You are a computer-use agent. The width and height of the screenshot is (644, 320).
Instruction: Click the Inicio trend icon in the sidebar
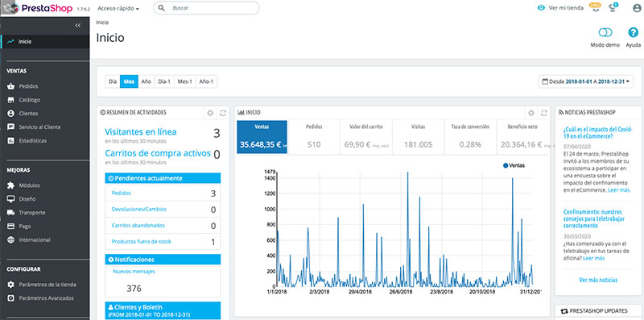pyautogui.click(x=10, y=42)
